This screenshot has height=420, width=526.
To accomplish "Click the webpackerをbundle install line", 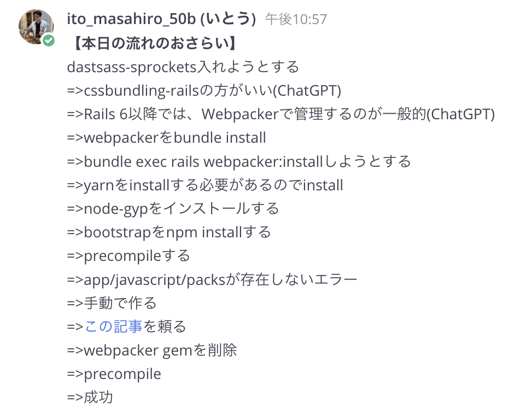I will pyautogui.click(x=166, y=138).
